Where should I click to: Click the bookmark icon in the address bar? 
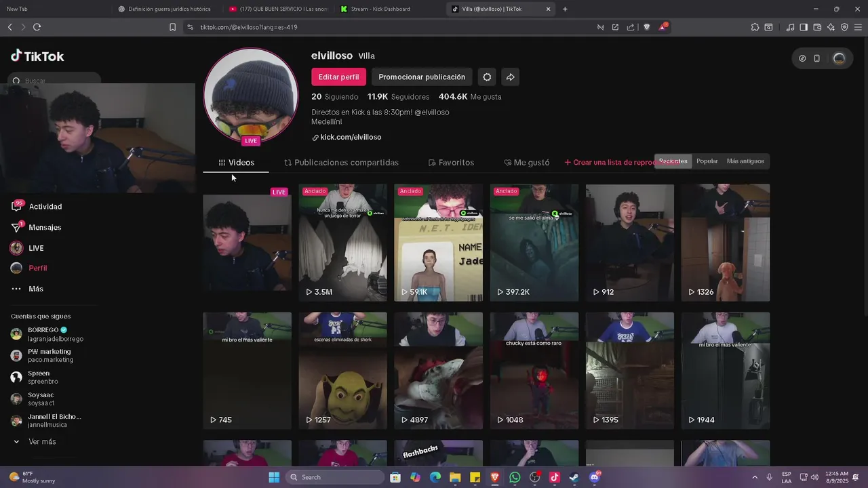tap(172, 27)
